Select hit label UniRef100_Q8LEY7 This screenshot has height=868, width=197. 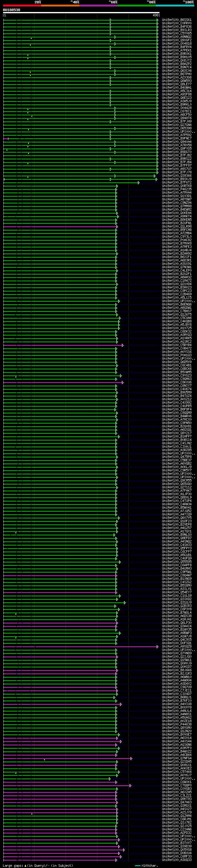(x=176, y=84)
